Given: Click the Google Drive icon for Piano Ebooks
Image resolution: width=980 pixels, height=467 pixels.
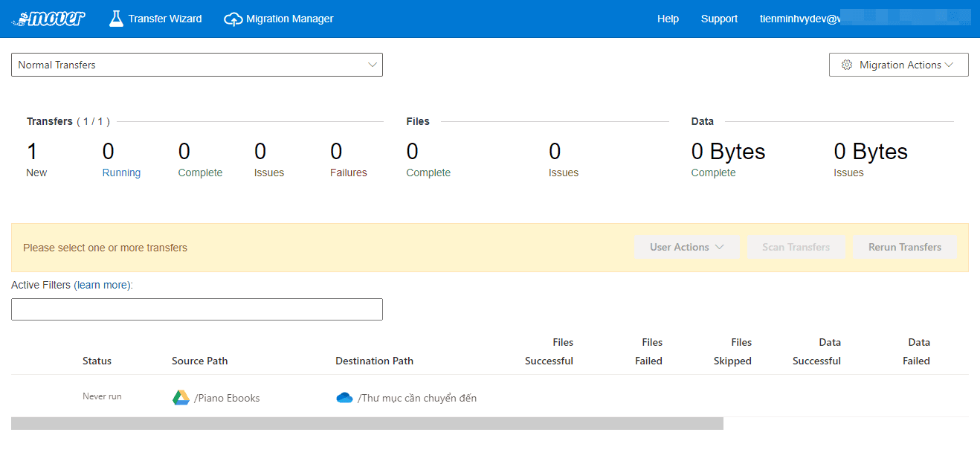Looking at the screenshot, I should point(181,398).
